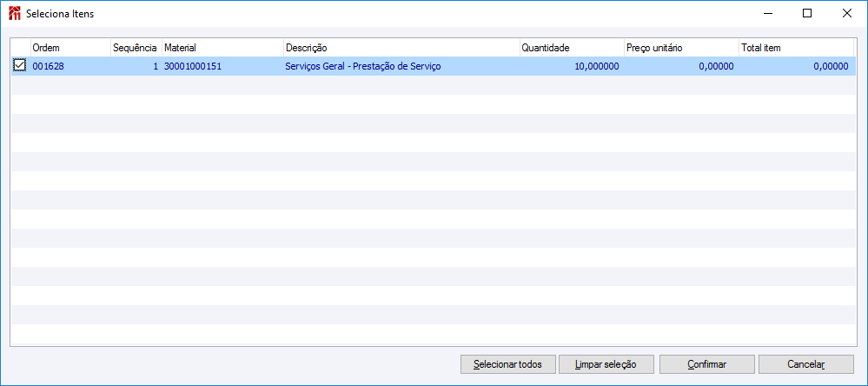The image size is (868, 386).
Task: Cancel the Seleciona Itens dialog
Action: 805,364
